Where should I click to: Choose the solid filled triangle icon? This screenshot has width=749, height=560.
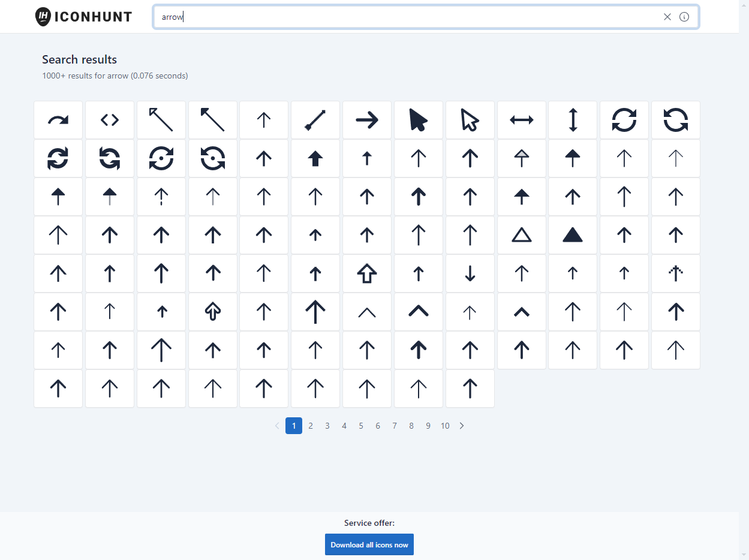pos(573,235)
